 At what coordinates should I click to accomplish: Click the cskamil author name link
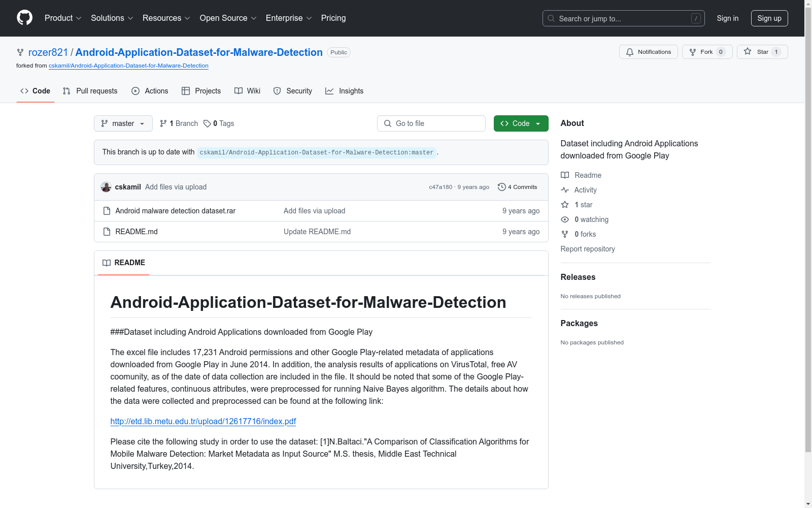click(128, 187)
